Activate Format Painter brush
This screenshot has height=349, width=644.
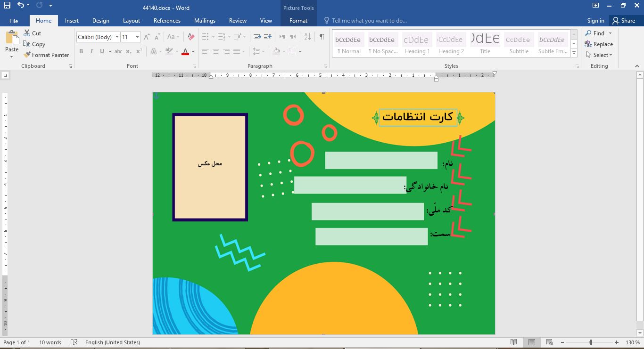[46, 55]
